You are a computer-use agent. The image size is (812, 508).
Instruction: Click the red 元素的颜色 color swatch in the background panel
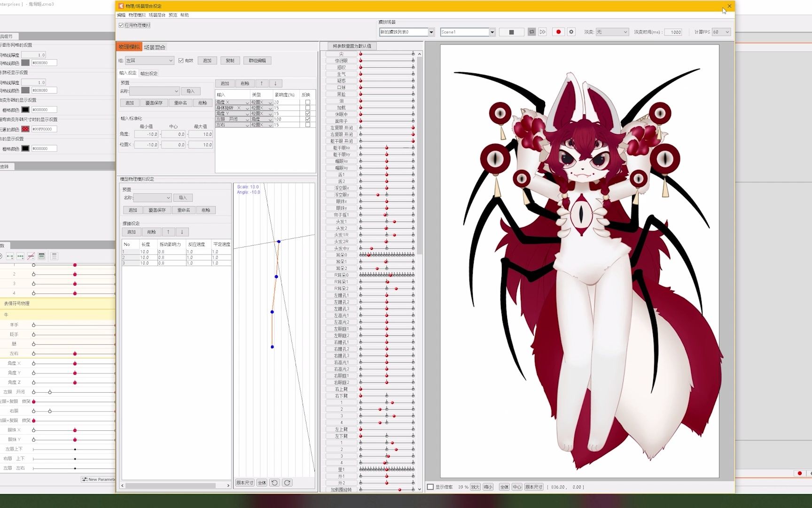tap(25, 129)
